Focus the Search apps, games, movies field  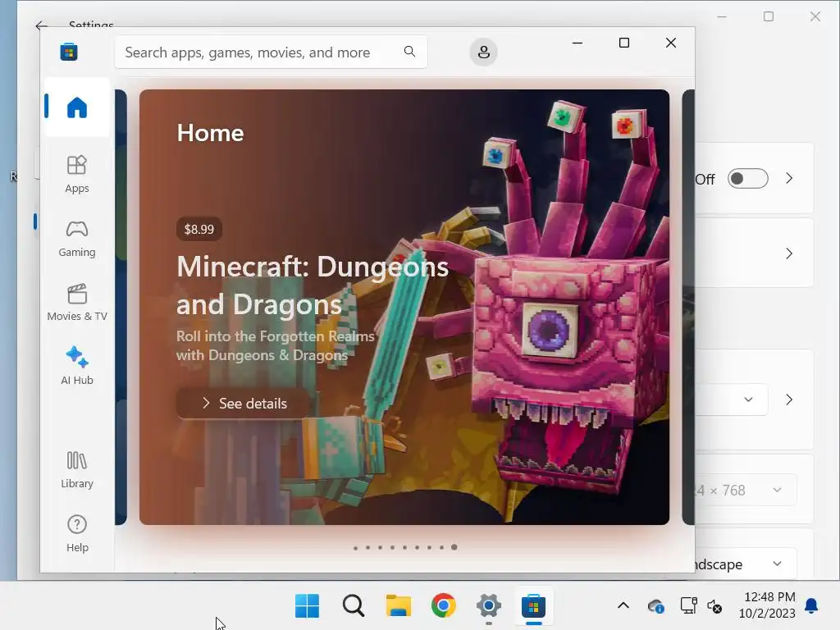click(x=271, y=52)
